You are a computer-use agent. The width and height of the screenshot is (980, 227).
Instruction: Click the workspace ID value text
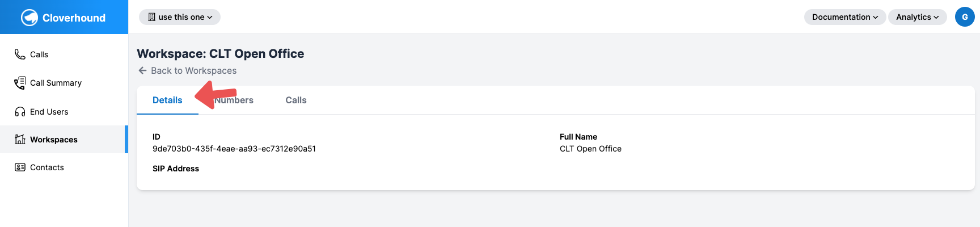click(234, 149)
